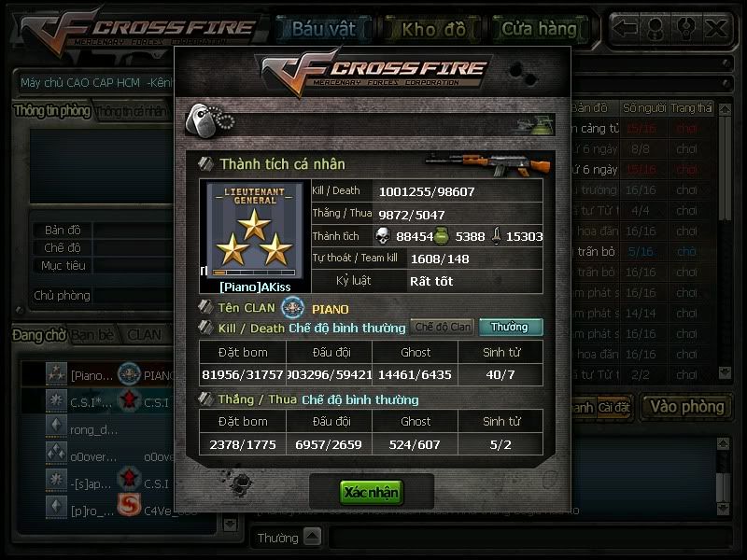Click the chat message input field
Screen dimensions: 747x560
click(530, 538)
